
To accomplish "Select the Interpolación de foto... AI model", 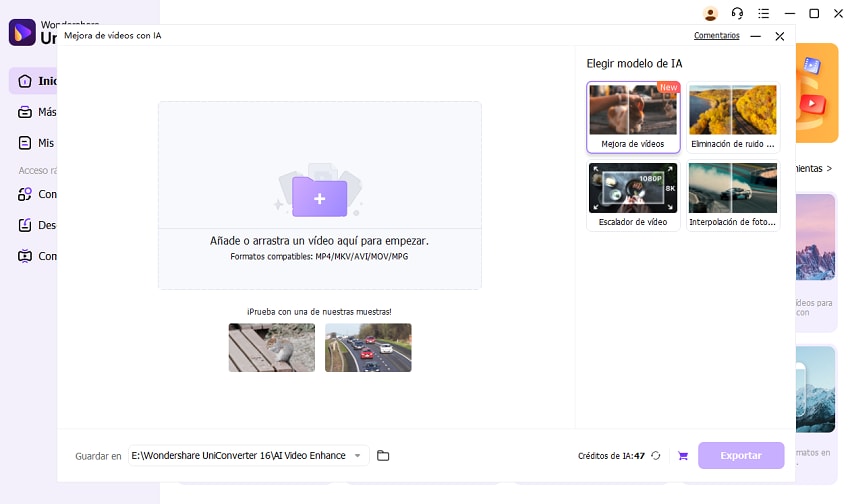I will coord(733,196).
